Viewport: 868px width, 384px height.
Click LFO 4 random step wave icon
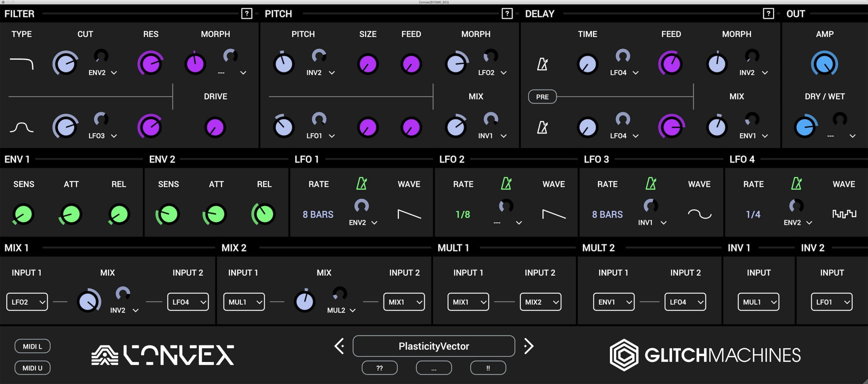(x=844, y=214)
